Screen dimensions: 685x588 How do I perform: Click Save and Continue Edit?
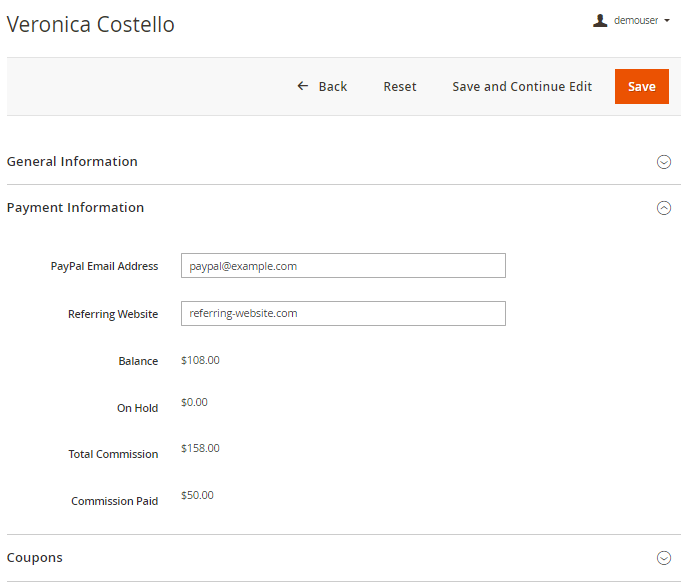[522, 87]
